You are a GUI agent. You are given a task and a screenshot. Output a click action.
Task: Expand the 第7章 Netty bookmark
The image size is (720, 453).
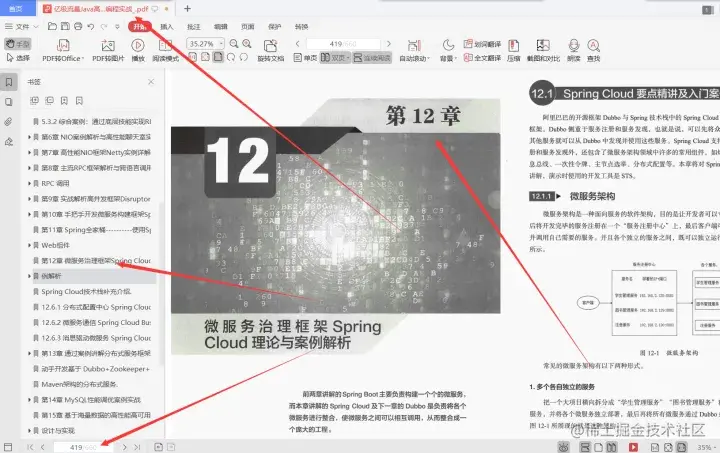coord(29,152)
